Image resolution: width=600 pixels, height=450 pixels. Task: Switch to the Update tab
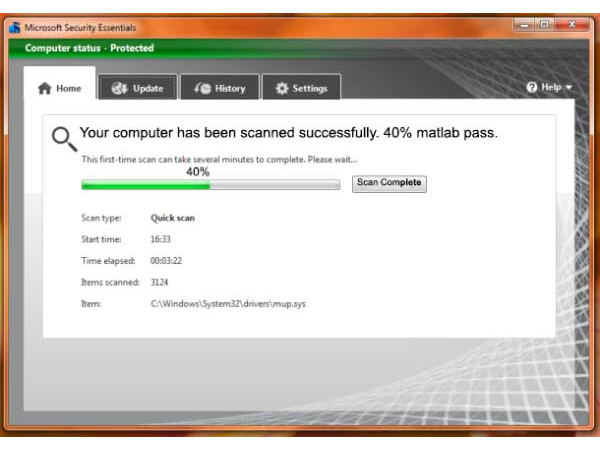(138, 87)
